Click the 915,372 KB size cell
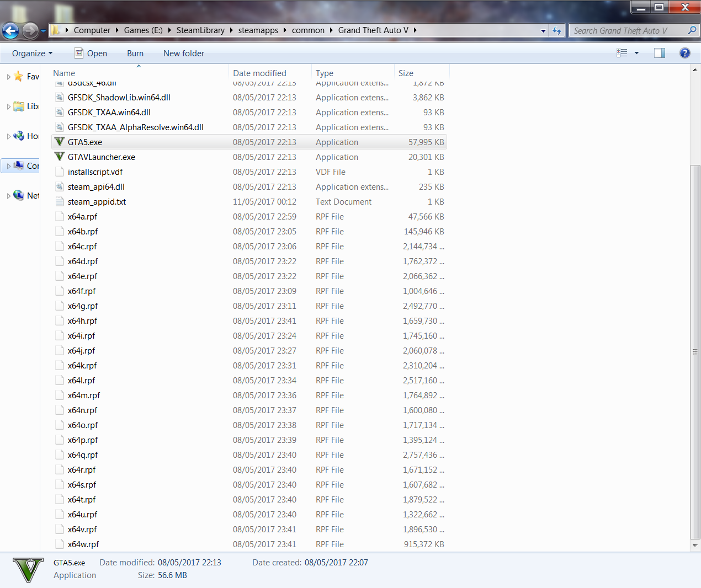701x588 pixels. (424, 544)
